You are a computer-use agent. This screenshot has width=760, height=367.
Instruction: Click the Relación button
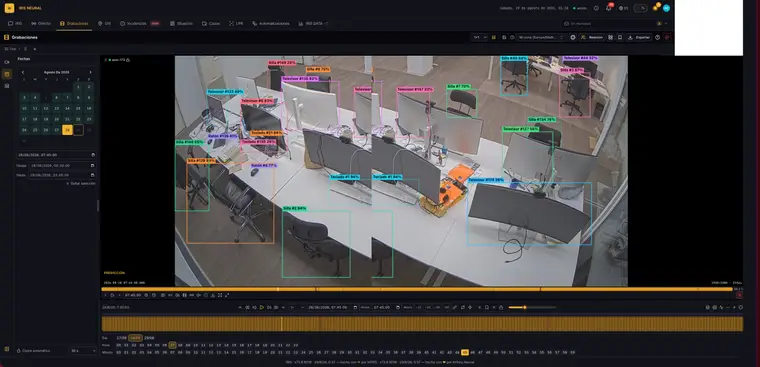pos(592,37)
